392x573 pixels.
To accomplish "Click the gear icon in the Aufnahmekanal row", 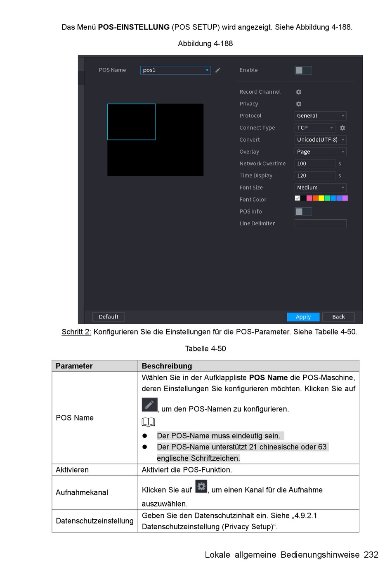I will click(201, 486).
